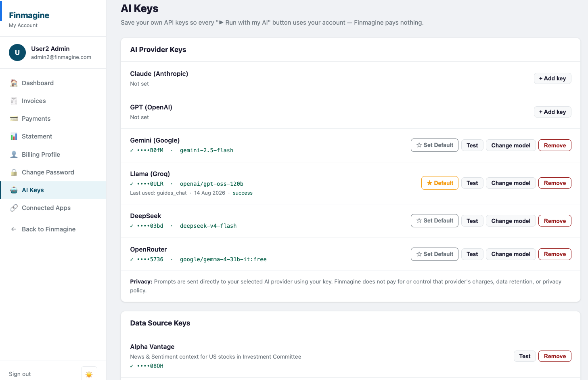Remove the OpenRouter key
This screenshot has width=588, height=380.
pos(555,254)
